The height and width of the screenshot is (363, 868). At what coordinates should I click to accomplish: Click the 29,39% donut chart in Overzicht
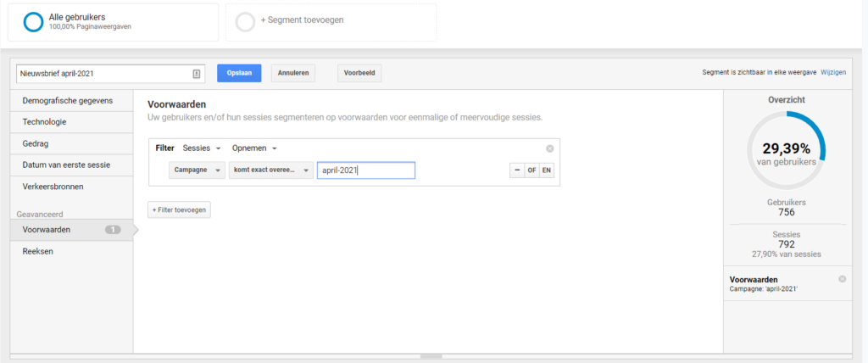[x=786, y=149]
